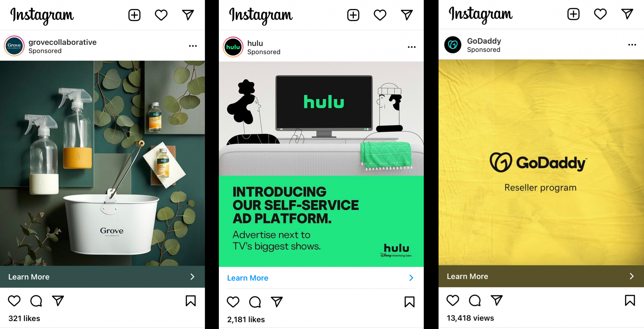Open activity heart icon above GoDaddy post
Image resolution: width=644 pixels, height=329 pixels.
point(600,14)
